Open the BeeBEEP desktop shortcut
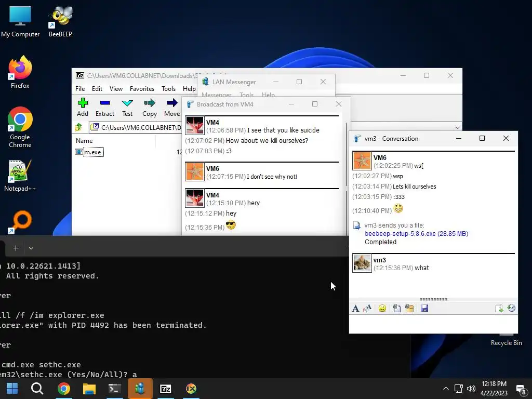Image resolution: width=532 pixels, height=399 pixels. click(60, 21)
